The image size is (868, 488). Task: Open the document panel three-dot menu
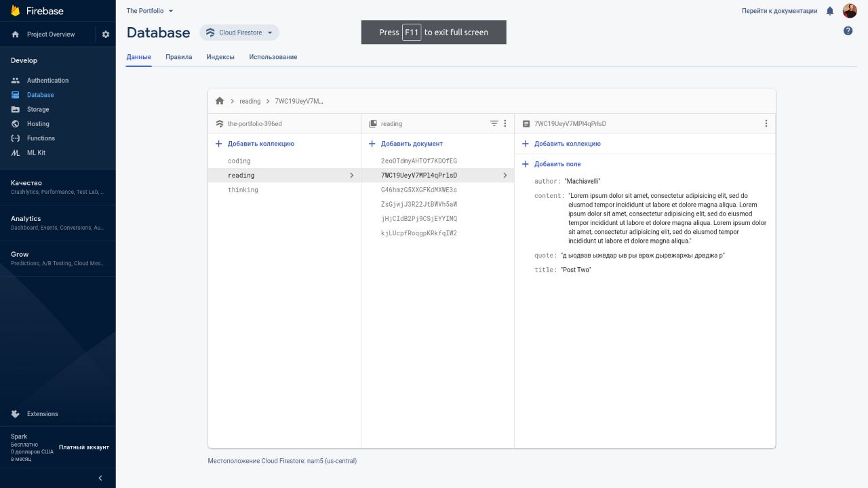766,123
